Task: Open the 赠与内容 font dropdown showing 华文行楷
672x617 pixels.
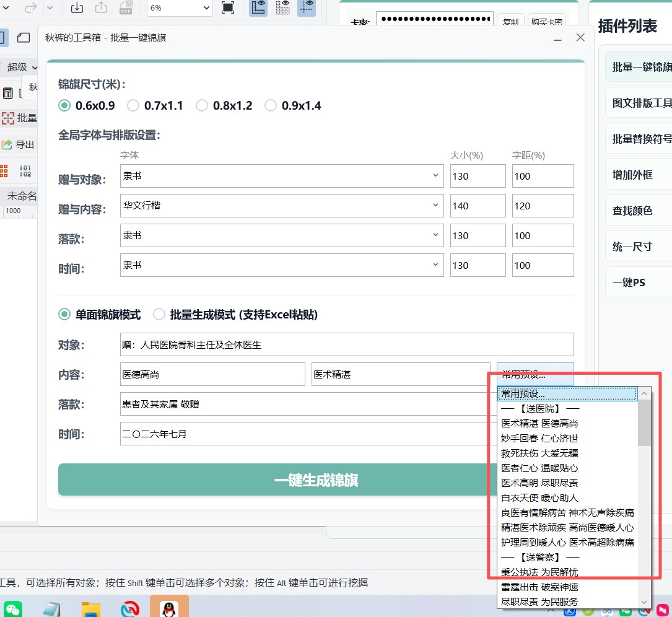Action: [282, 206]
